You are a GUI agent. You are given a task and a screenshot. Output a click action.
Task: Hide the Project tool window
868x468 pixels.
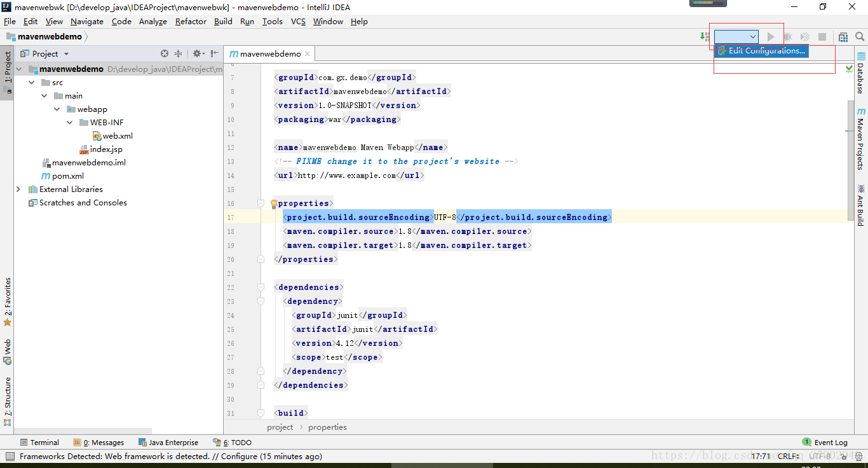tap(215, 54)
